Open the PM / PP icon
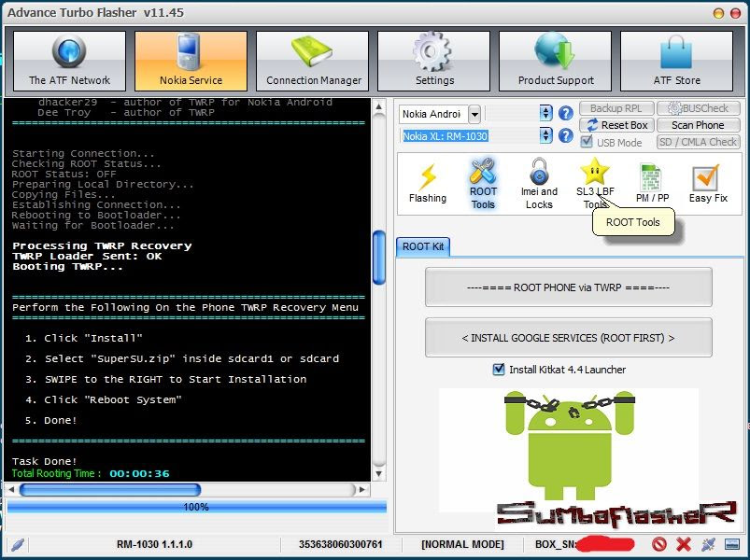Viewport: 750px width, 560px height. (x=652, y=184)
